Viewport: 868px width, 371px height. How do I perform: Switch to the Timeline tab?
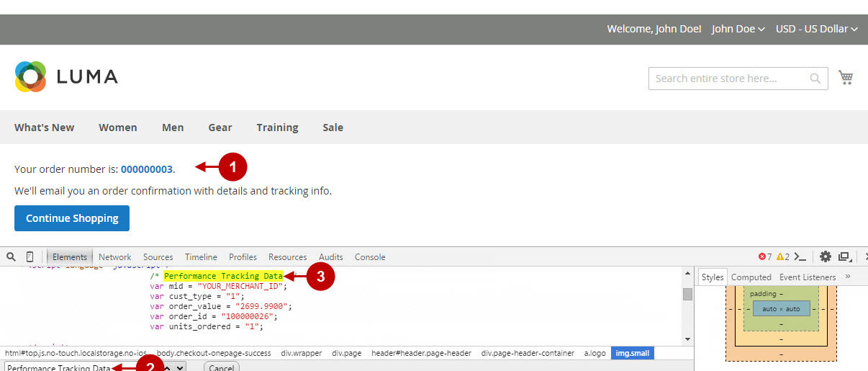[x=201, y=256]
